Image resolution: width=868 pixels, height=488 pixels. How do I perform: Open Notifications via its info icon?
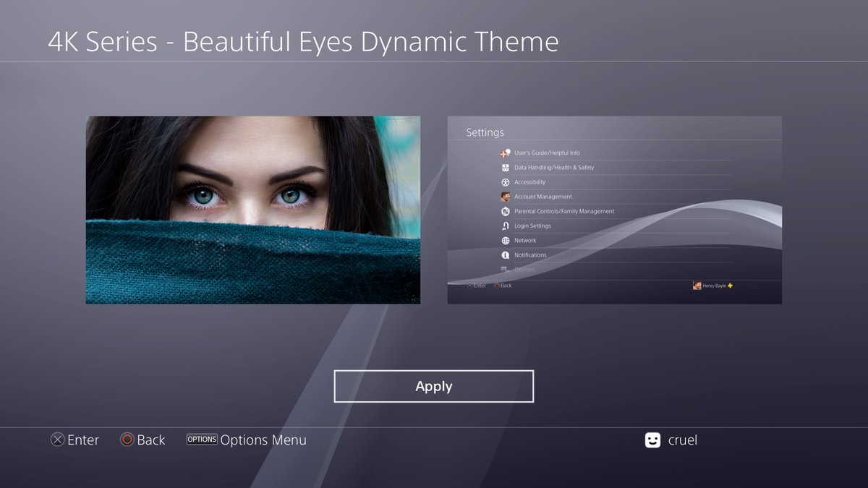click(x=504, y=254)
